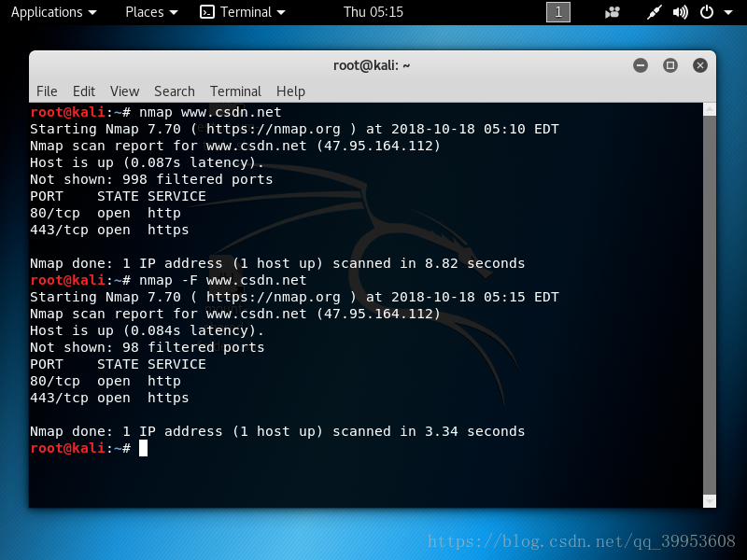
Task: Click the 'nmap www.csdn.net' command text
Action: pyautogui.click(x=210, y=112)
